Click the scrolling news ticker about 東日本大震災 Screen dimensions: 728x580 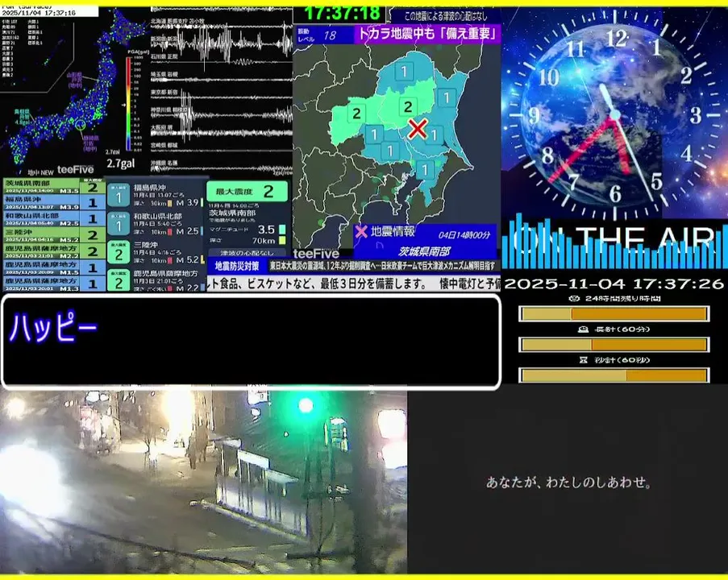tap(384, 266)
